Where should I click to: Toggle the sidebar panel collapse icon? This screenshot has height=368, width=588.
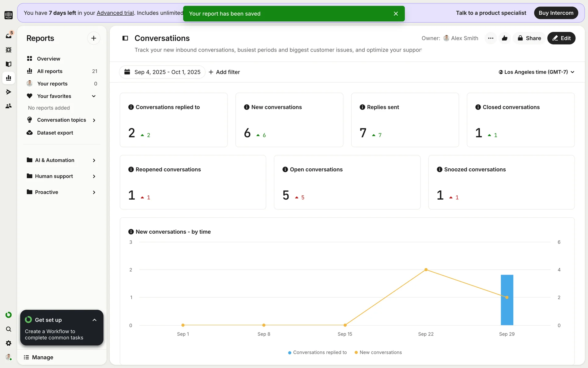pos(125,38)
